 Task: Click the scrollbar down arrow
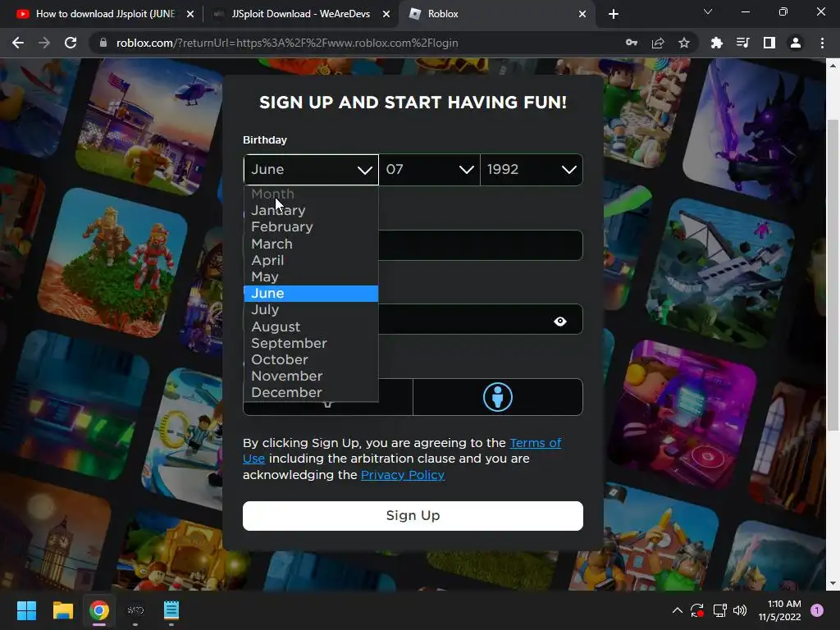point(833,584)
